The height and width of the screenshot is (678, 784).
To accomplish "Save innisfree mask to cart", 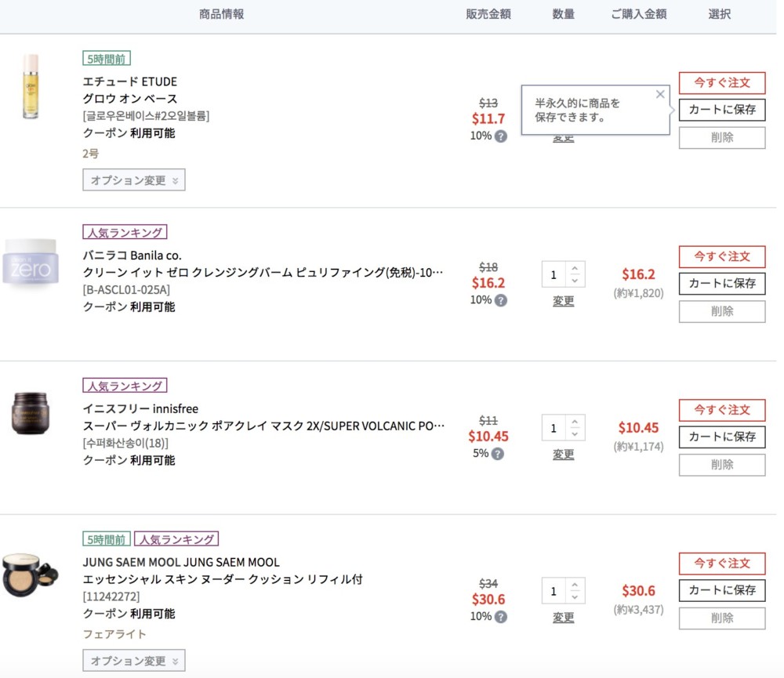I will point(722,437).
